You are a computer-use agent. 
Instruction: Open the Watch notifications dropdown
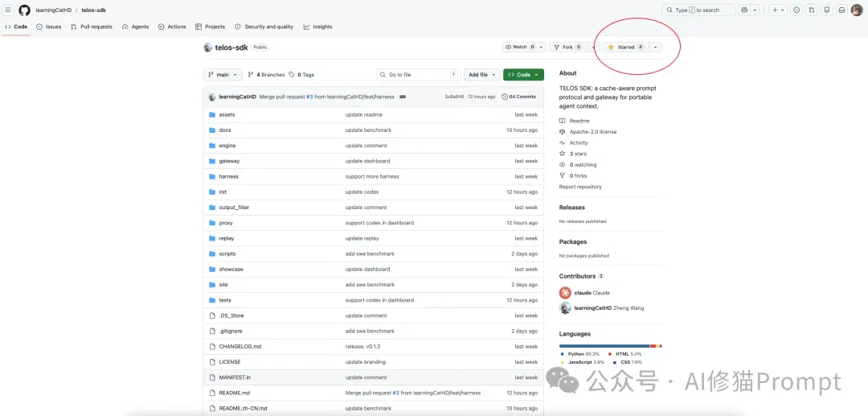(x=524, y=47)
